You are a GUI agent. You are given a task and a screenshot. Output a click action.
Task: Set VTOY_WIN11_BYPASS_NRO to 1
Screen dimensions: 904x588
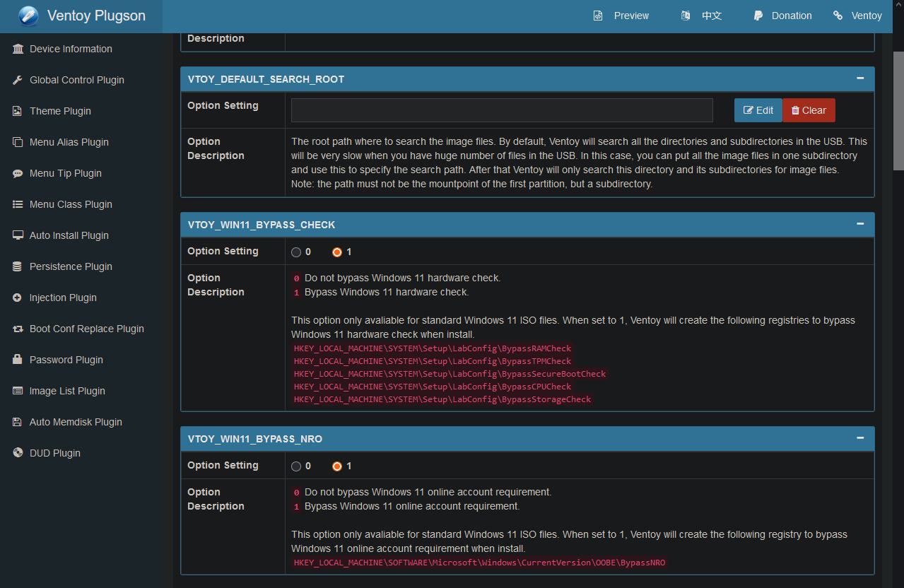pyautogui.click(x=337, y=466)
